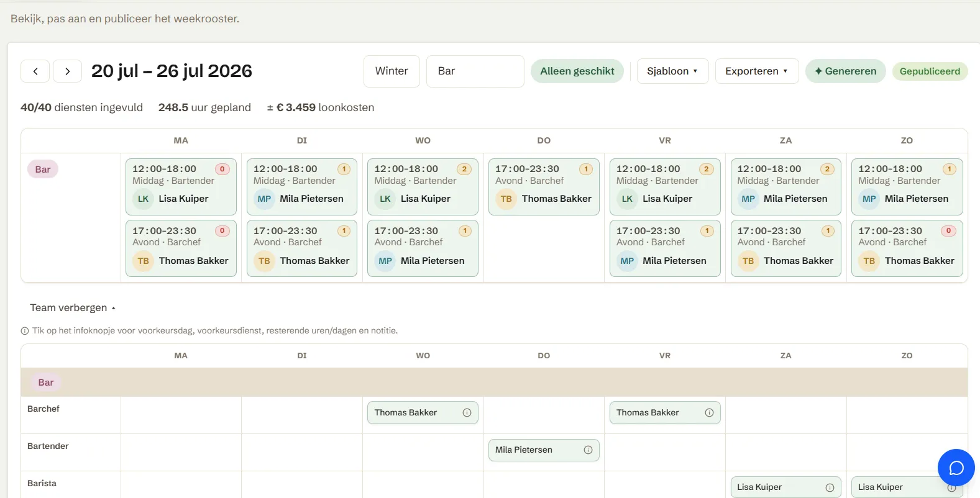Screen dimensions: 980x498
Task: Toggle the Alleen geschikt filter
Action: 577,71
